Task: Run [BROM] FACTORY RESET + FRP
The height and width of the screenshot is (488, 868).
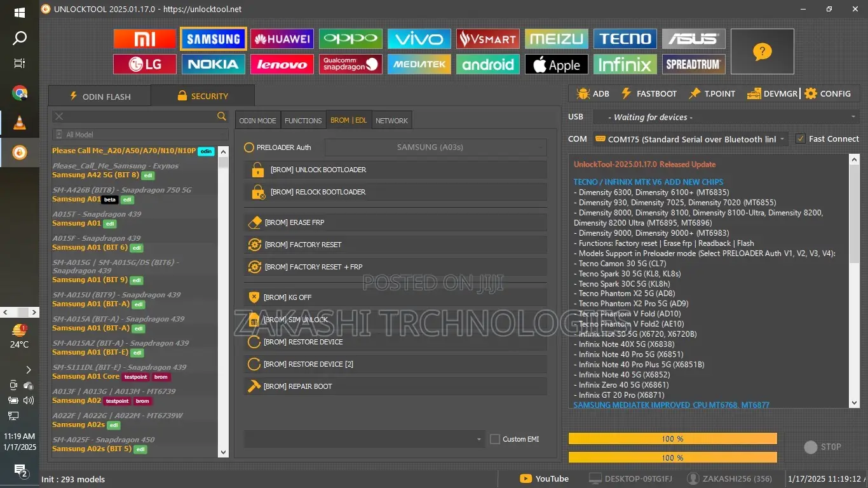Action: pos(395,267)
